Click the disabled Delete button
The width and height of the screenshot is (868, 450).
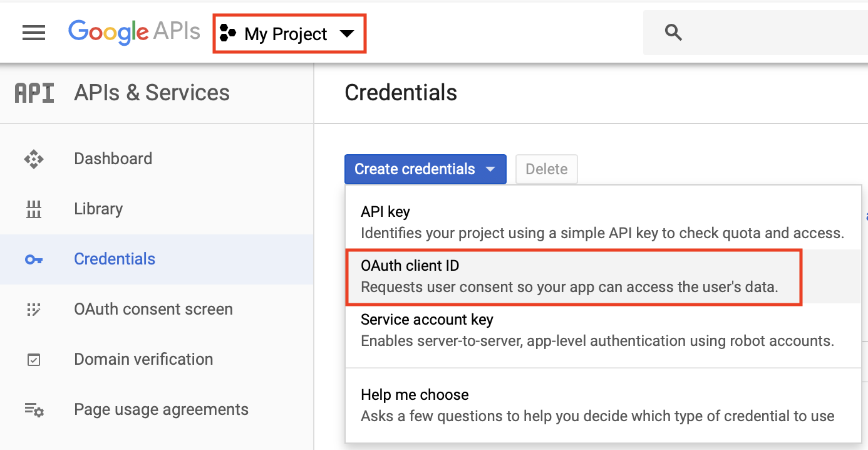tap(546, 169)
